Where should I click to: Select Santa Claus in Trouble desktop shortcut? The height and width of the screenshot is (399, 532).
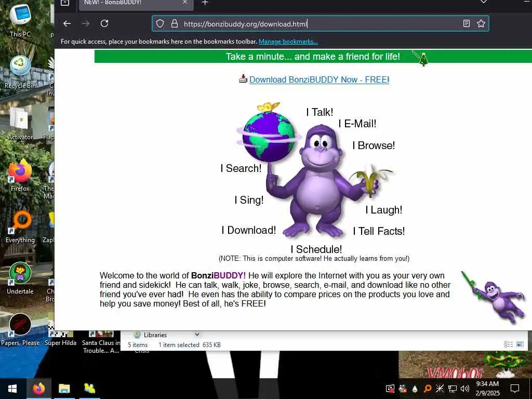click(101, 342)
